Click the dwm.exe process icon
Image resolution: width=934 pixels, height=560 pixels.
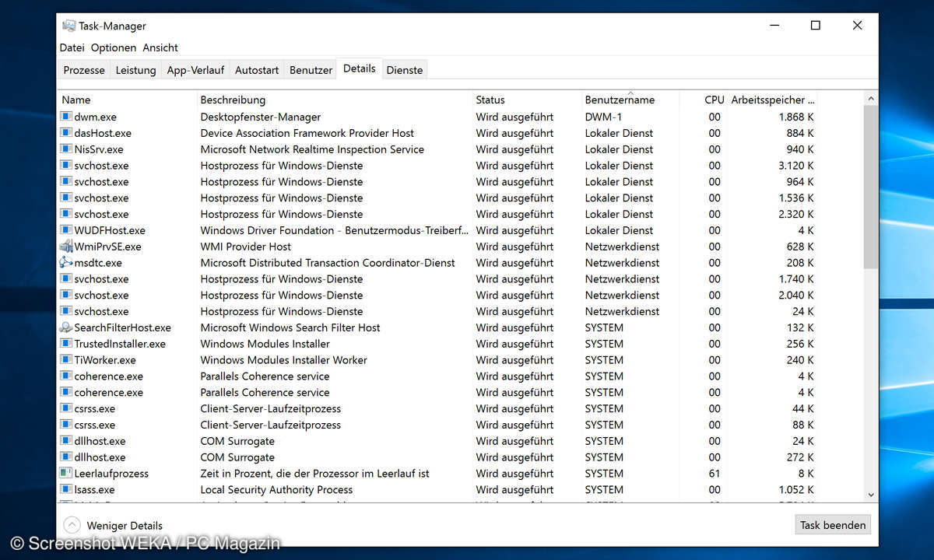point(67,117)
